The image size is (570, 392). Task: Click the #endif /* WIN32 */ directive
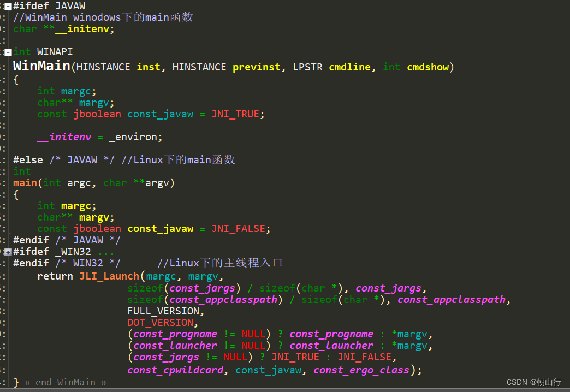(x=67, y=263)
